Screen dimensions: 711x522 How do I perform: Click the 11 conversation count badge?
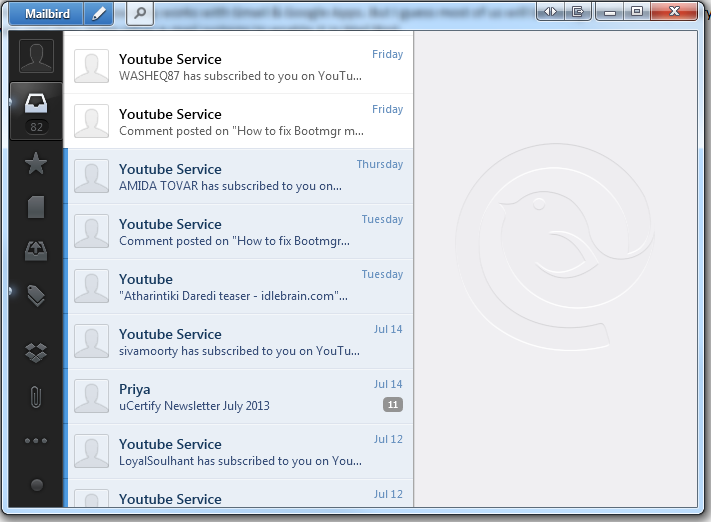(393, 405)
